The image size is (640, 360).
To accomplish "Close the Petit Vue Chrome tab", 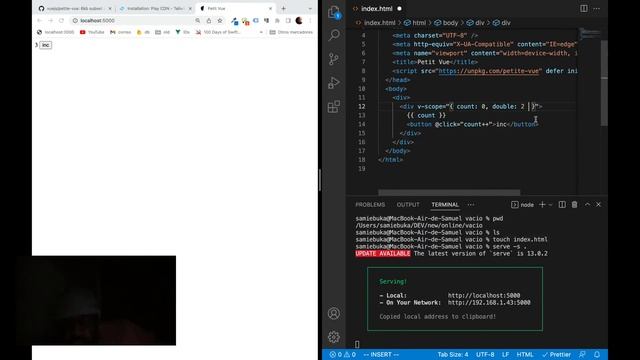I will point(270,8).
